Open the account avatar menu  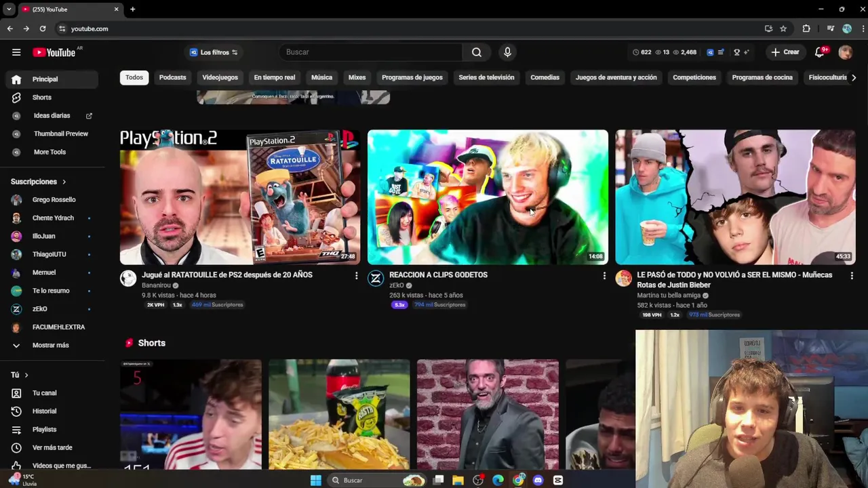click(x=845, y=52)
